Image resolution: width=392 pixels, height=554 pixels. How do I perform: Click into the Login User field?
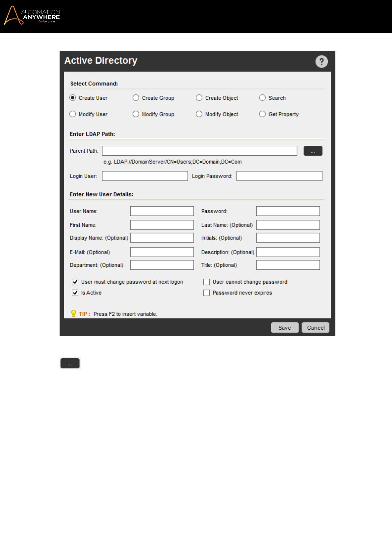point(145,176)
